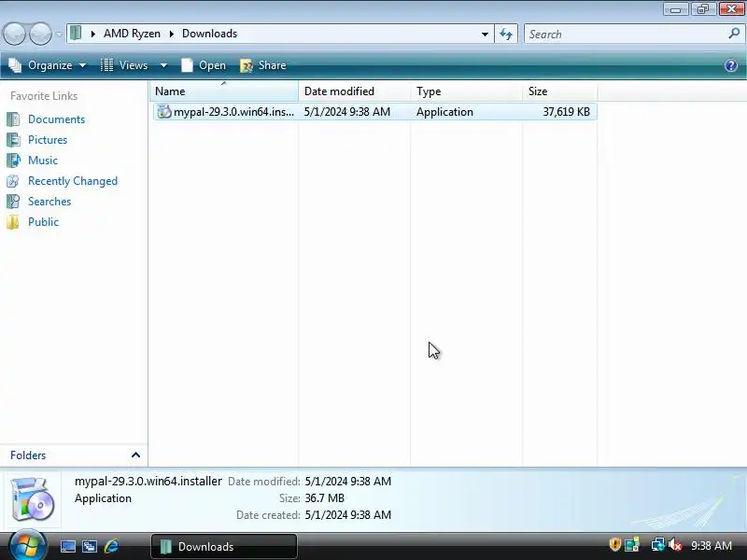Image resolution: width=747 pixels, height=560 pixels.
Task: Open address bar previous locations dropdown
Action: click(485, 35)
